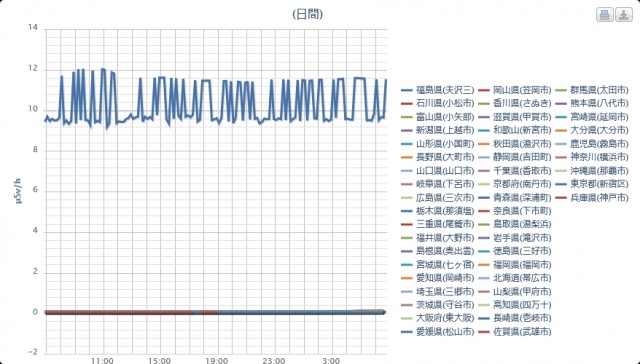Image resolution: width=640 pixels, height=364 pixels.
Task: Toggle the 奈良県(下市町) legend item
Action: tap(515, 211)
